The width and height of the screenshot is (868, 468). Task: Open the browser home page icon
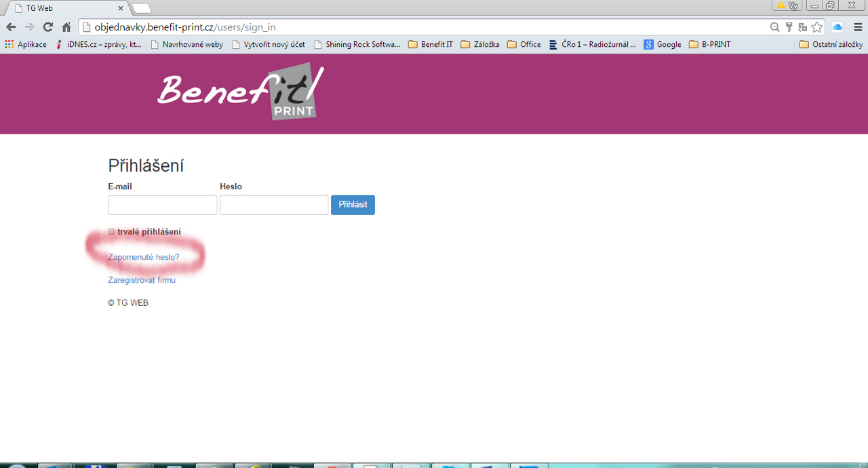pyautogui.click(x=66, y=27)
